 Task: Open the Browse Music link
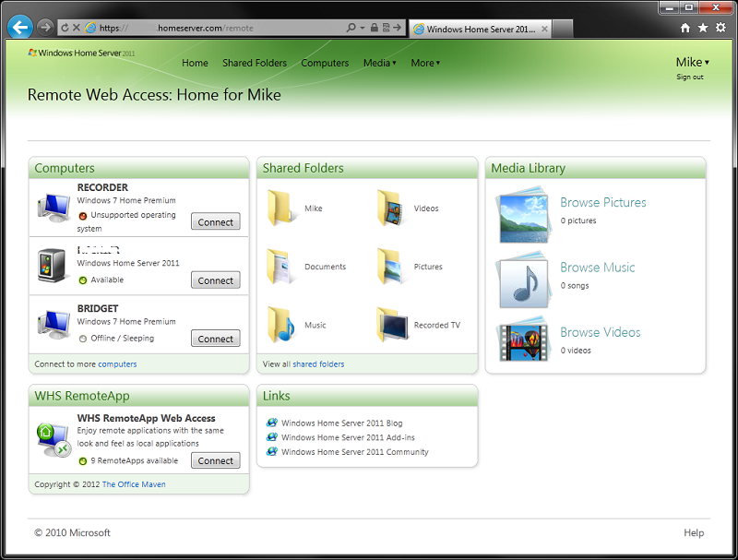[x=597, y=268]
